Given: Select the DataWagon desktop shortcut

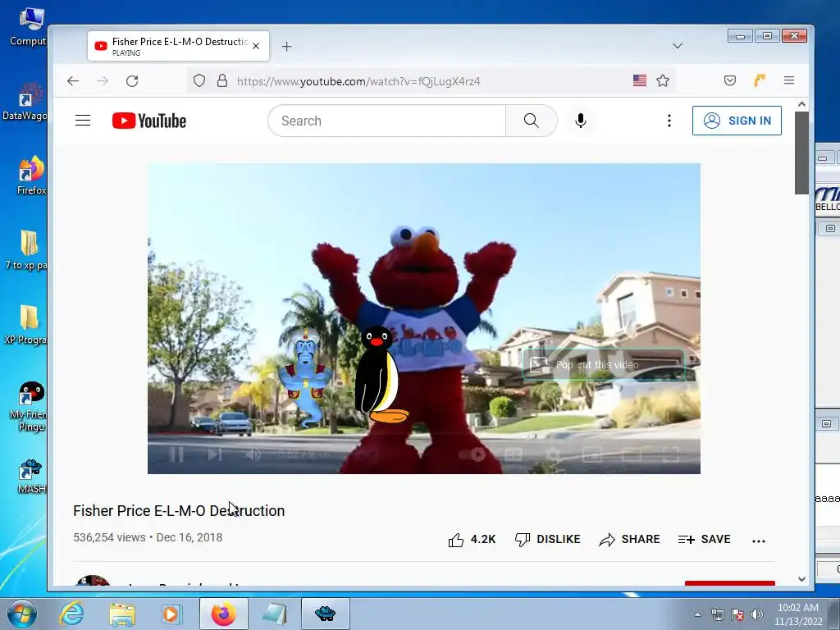Looking at the screenshot, I should 25,102.
